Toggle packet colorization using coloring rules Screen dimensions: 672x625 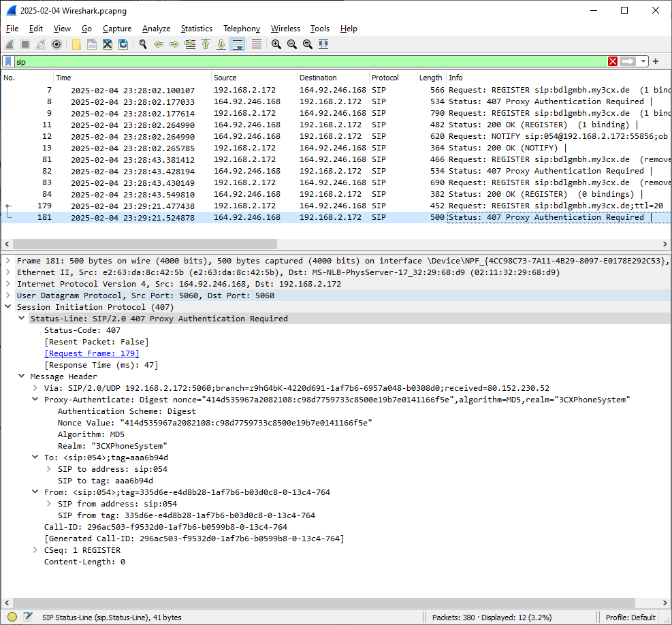(x=256, y=44)
